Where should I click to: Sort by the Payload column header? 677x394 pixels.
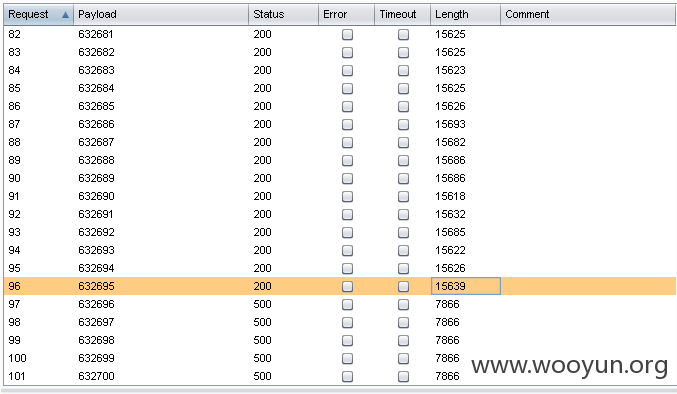tap(161, 14)
